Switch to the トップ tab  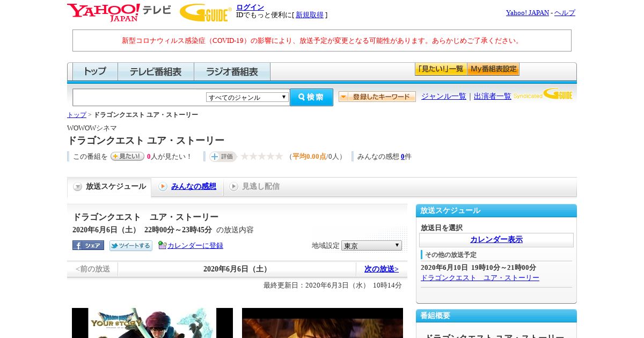tap(94, 71)
